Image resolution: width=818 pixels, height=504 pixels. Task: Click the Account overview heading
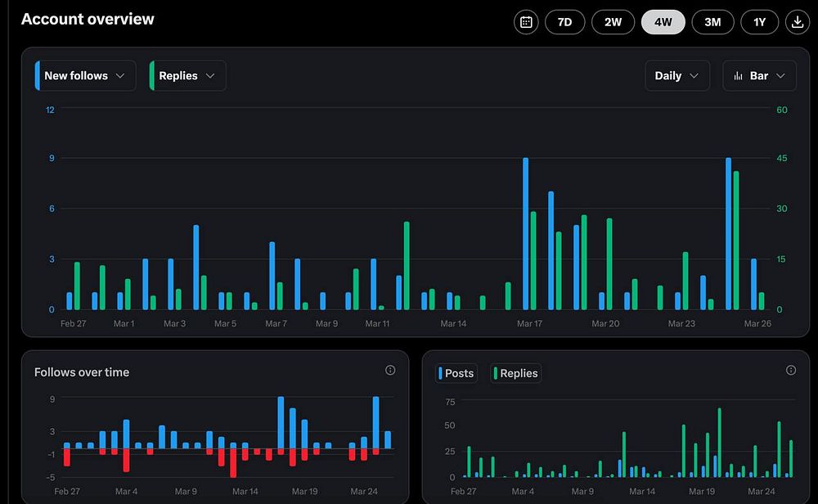[88, 20]
